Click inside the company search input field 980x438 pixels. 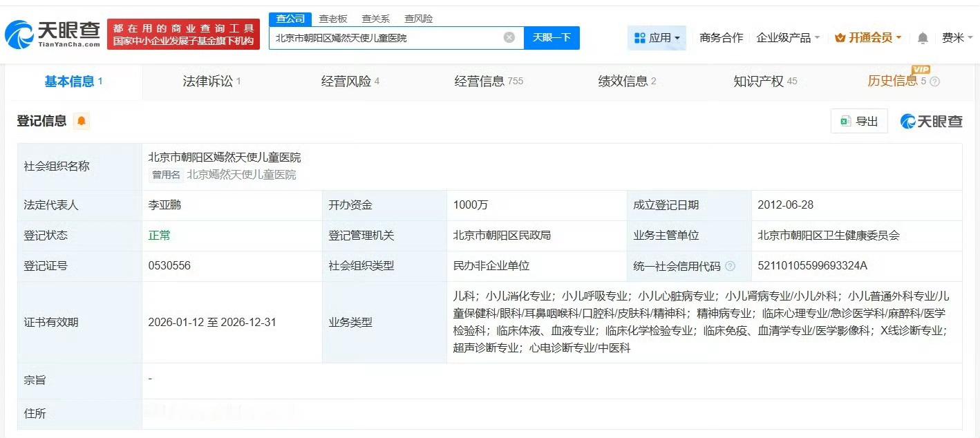coord(387,38)
